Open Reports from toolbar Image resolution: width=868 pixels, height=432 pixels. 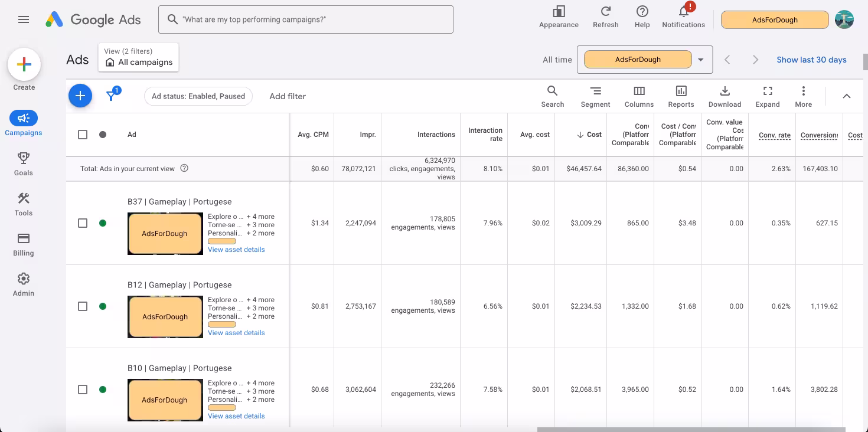click(x=681, y=96)
